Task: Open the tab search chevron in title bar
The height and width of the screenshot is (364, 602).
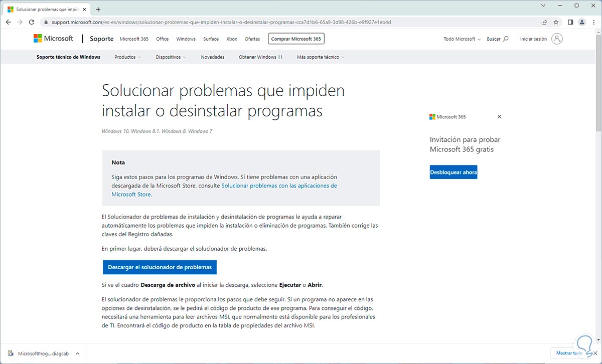Action: coord(543,6)
